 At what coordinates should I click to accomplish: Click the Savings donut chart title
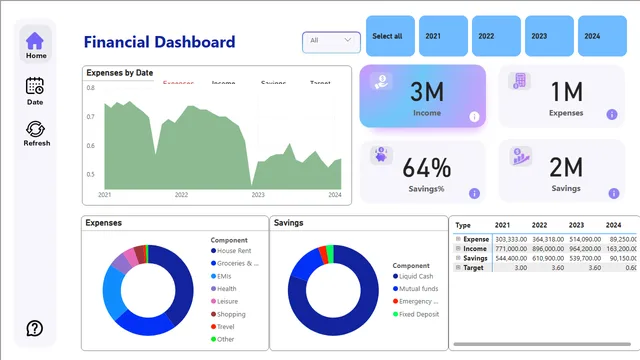(x=289, y=223)
